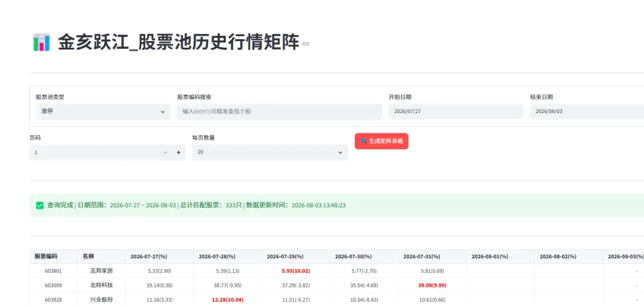
Task: Click the 11.51(-6.27) cell
Action: point(296,300)
